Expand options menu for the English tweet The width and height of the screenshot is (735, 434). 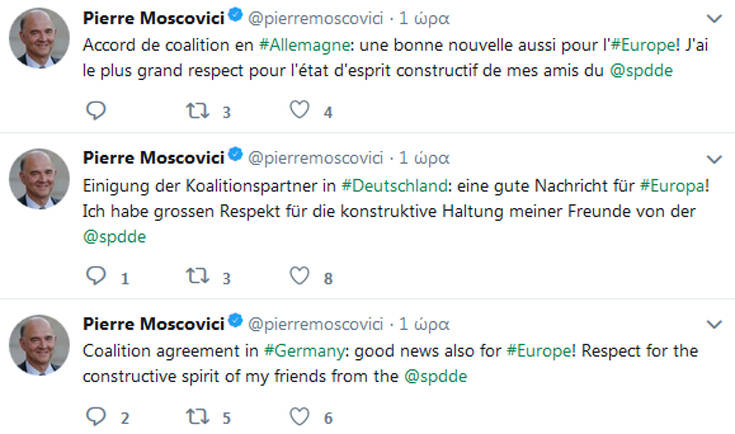point(714,324)
